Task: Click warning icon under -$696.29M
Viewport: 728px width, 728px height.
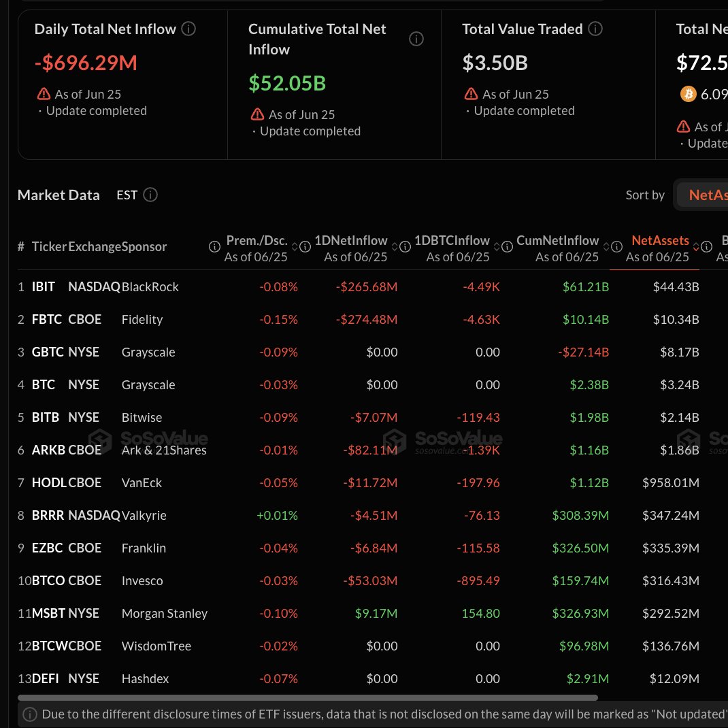Action: coord(44,94)
